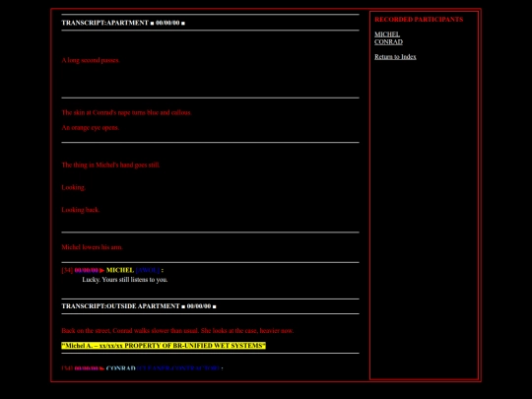Click the line 'A long second passes.'
This screenshot has height=399, width=532.
tap(91, 60)
